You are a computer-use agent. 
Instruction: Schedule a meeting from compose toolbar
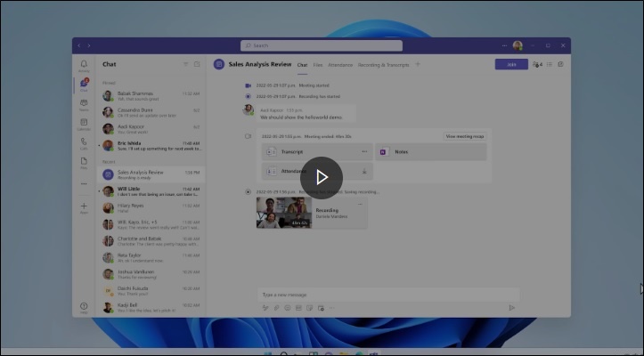click(x=321, y=308)
